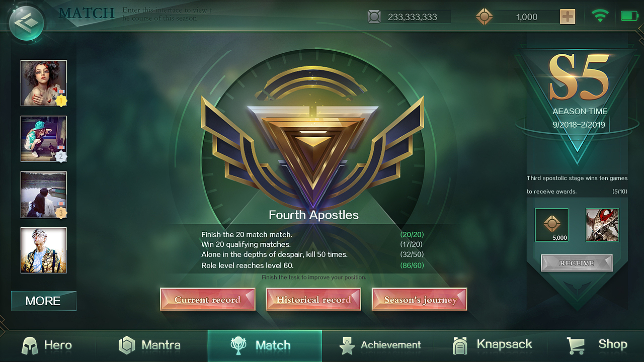Switch to the Mantra tab
644x362 pixels.
coord(149,345)
